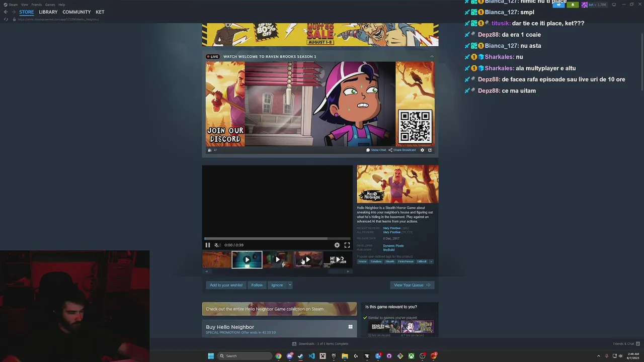Viewport: 644px width, 362px height.
Task: Move thumbnail strip left with arrow
Action: [206, 271]
